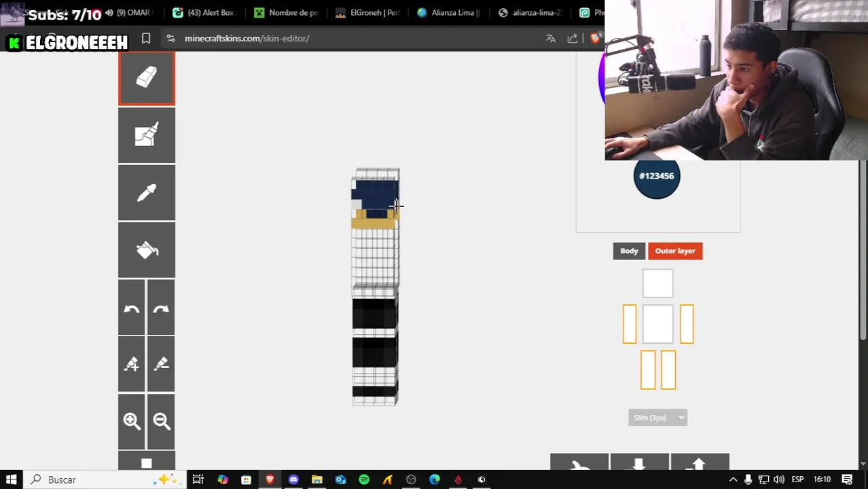Open Microsoft Edge from the taskbar

tap(435, 479)
